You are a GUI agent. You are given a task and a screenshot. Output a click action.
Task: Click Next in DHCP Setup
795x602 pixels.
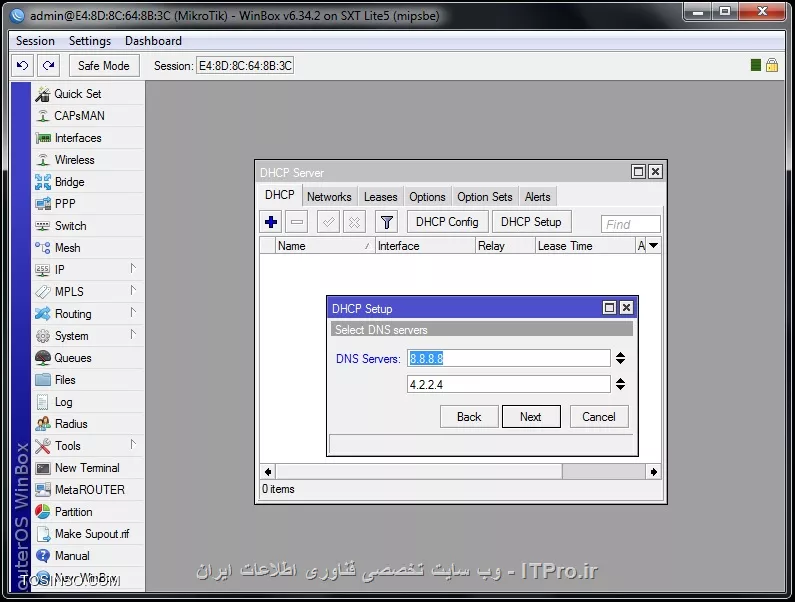531,416
